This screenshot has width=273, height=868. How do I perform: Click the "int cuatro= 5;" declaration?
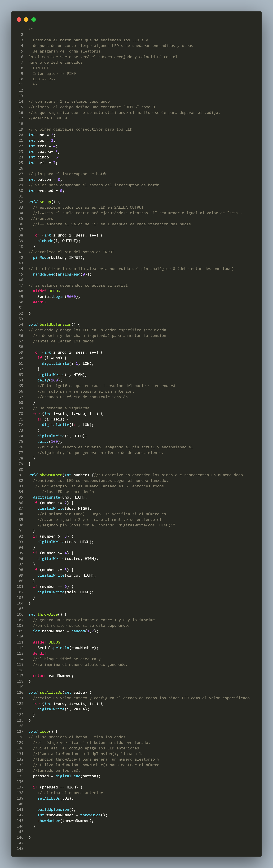[x=44, y=152]
